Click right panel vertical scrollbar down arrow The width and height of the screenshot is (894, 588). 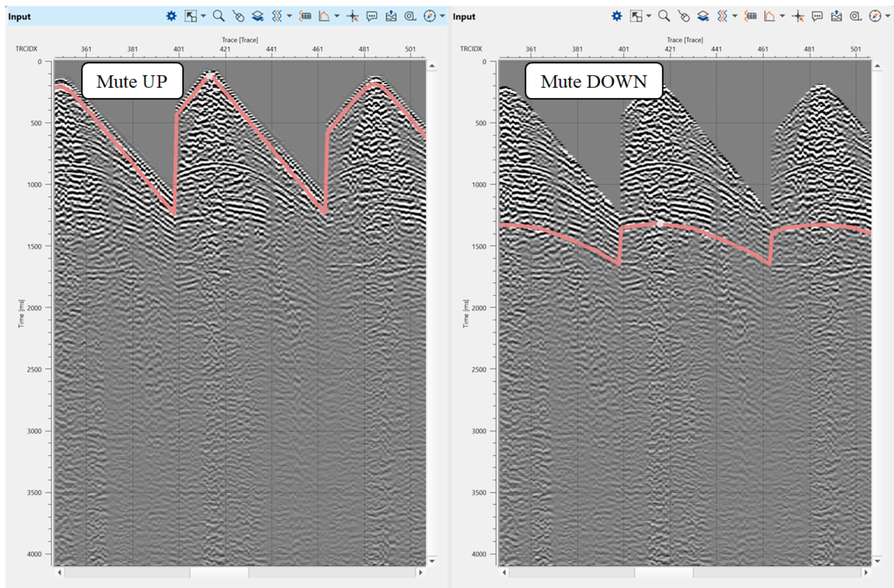point(877,560)
